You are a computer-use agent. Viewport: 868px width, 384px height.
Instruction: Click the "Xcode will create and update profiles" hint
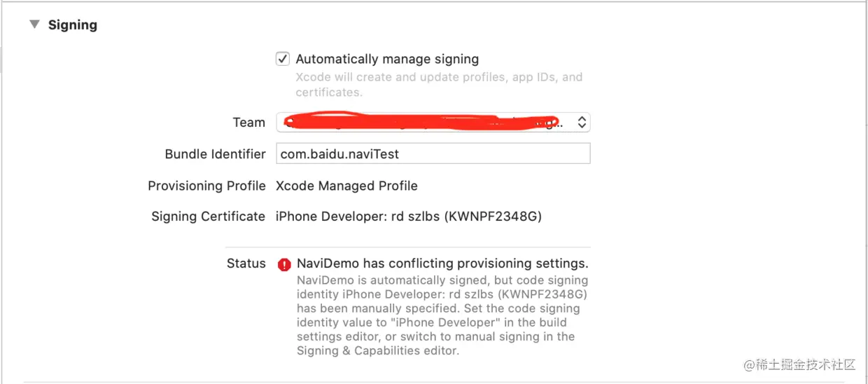438,84
